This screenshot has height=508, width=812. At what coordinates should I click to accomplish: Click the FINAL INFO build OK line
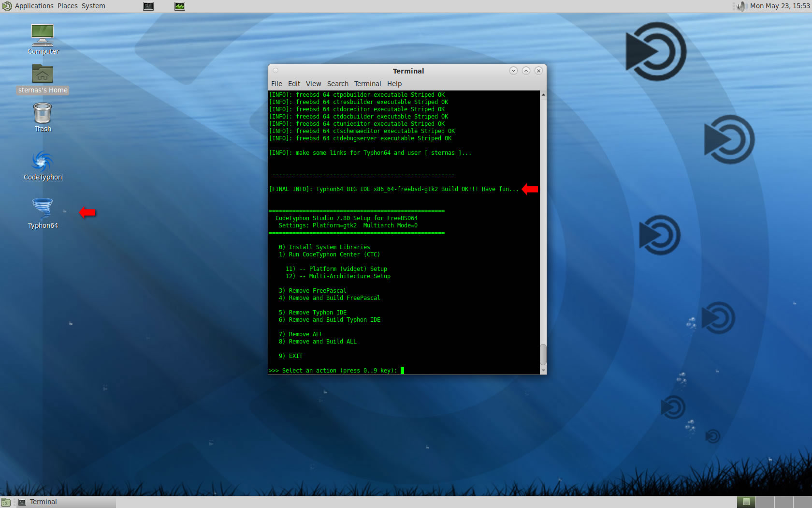tap(393, 189)
